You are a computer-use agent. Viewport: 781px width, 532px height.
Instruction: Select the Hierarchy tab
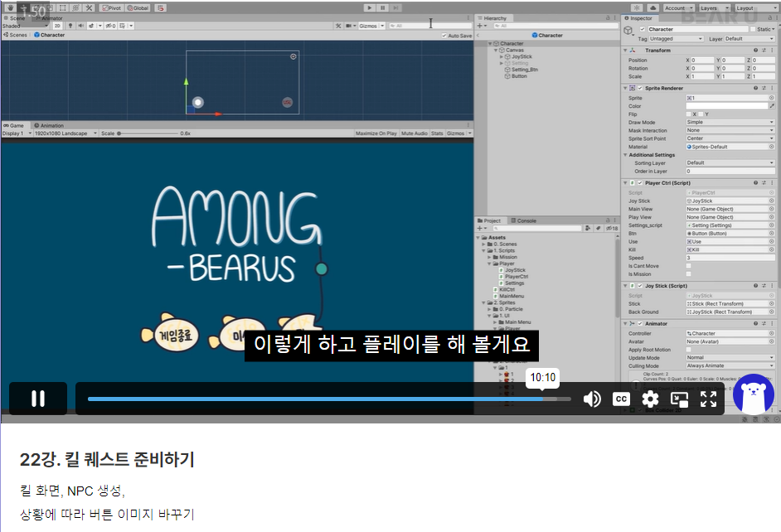pos(492,18)
